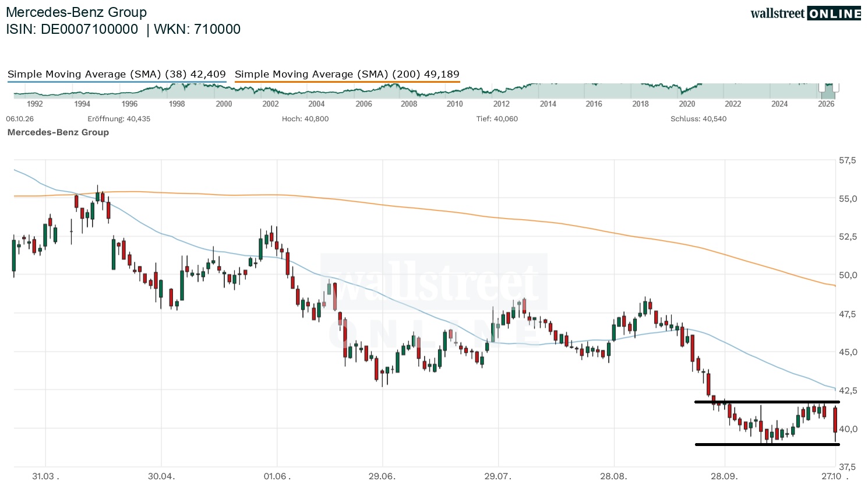Click the year 2020 in the navigator
Screen dimensions: 868x481
[687, 104]
